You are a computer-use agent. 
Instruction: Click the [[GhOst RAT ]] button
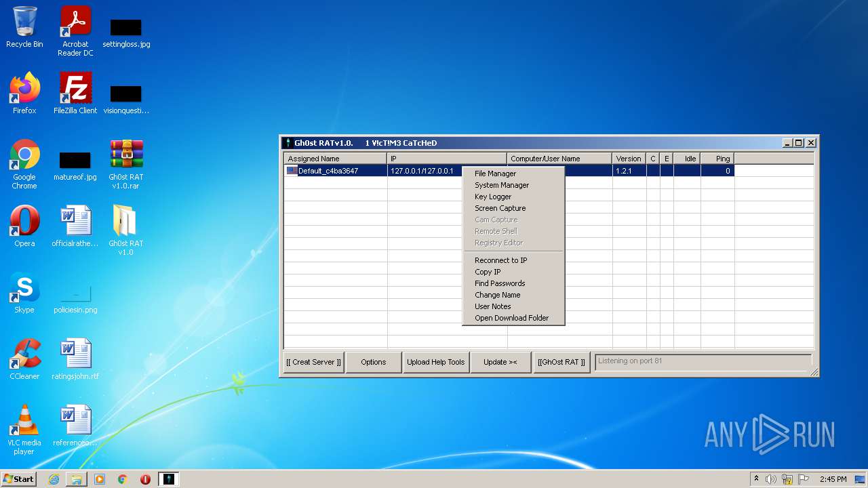(x=561, y=362)
